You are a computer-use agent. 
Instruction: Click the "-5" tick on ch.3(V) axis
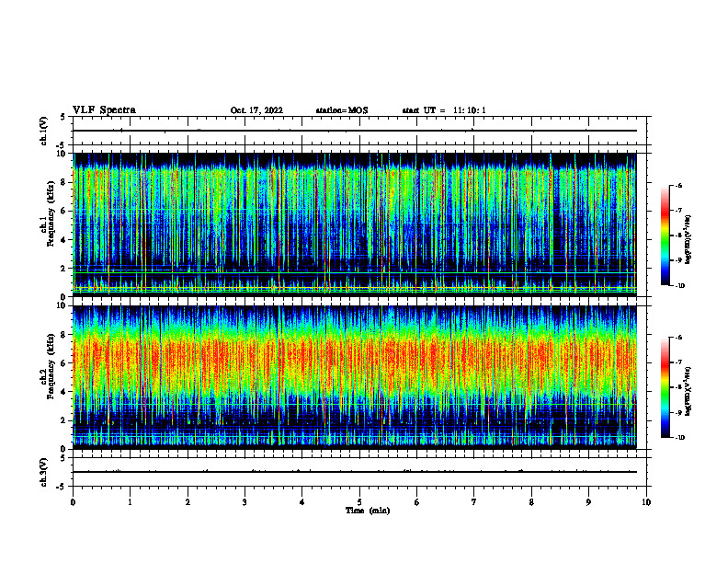[62, 487]
